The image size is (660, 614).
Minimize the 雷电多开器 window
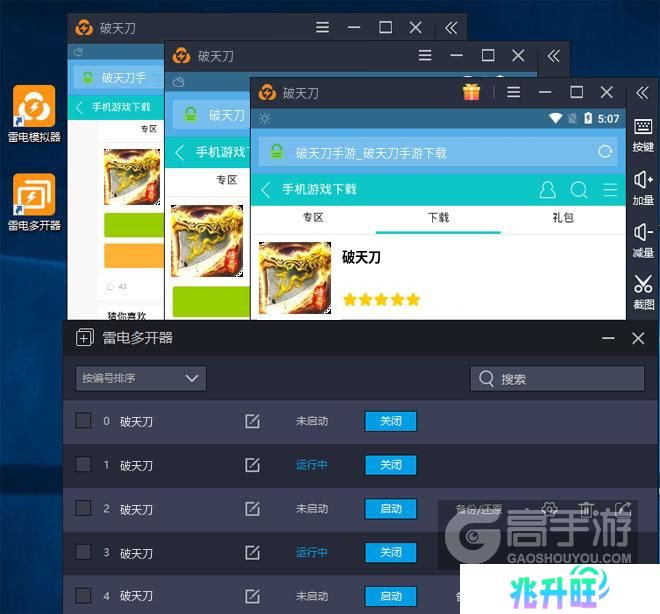click(x=608, y=338)
